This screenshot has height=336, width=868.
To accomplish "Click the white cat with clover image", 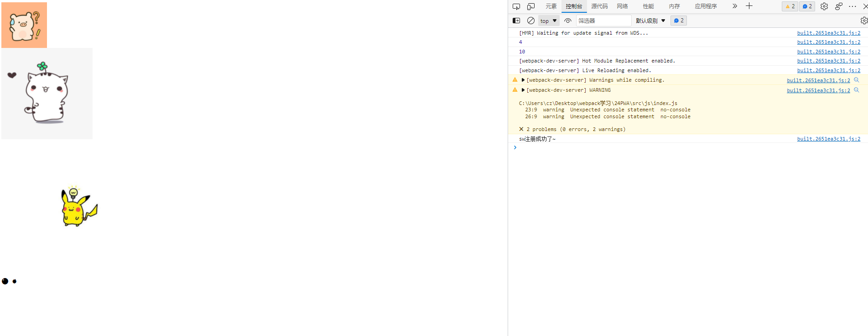I will click(x=47, y=94).
